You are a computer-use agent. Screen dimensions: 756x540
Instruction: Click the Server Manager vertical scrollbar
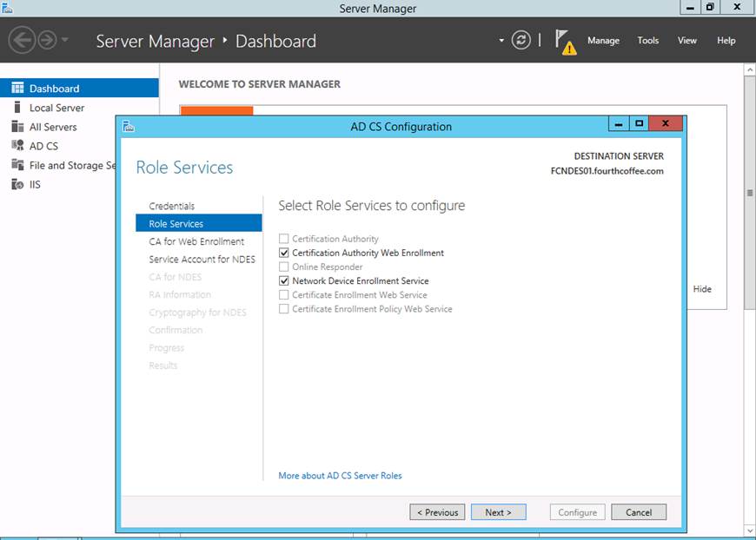pos(749,193)
